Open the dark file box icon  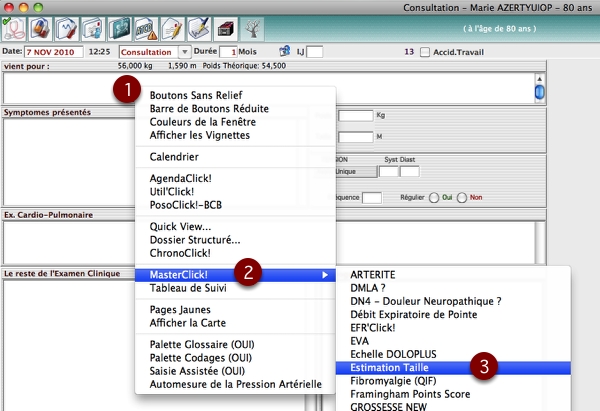225,29
